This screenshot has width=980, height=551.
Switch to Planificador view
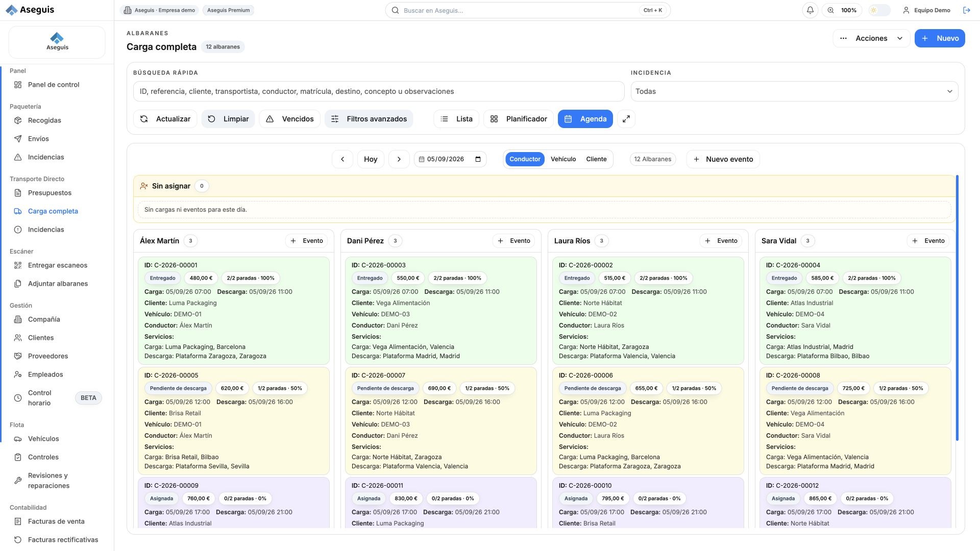tap(519, 119)
